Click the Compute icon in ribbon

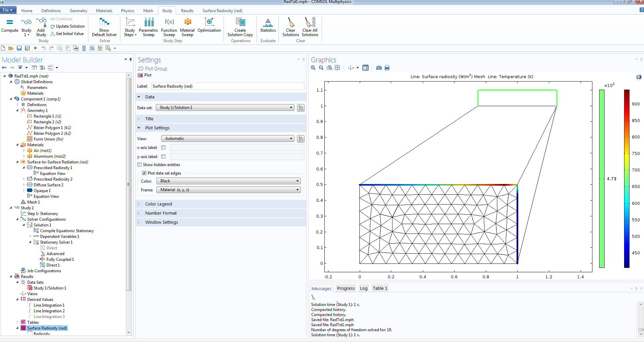[x=10, y=26]
